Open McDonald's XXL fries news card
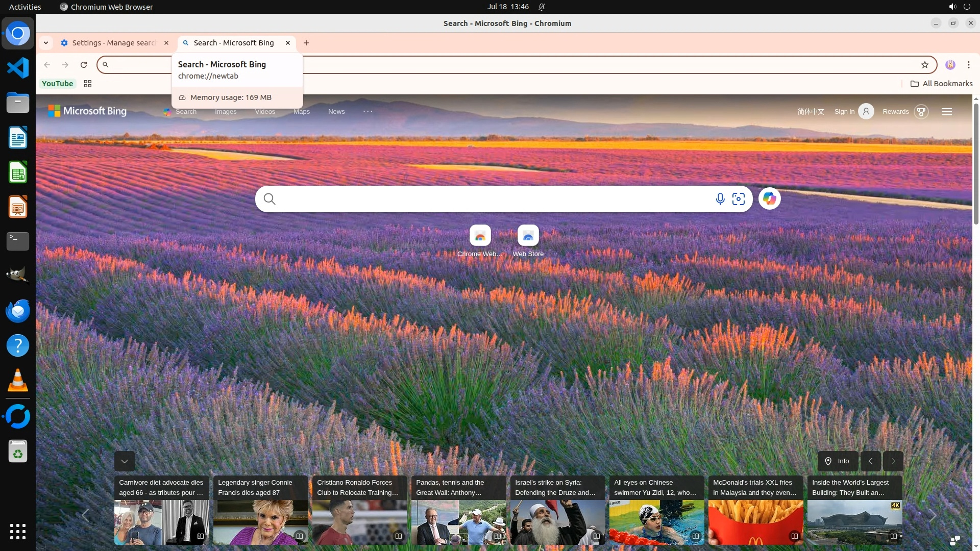980x551 pixels. (x=755, y=510)
